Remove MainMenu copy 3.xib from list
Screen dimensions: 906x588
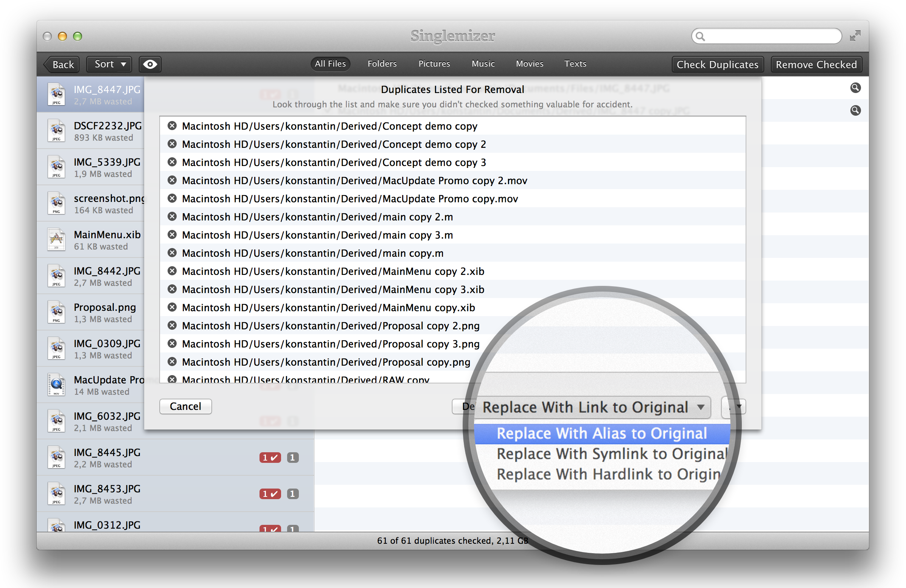(172, 289)
